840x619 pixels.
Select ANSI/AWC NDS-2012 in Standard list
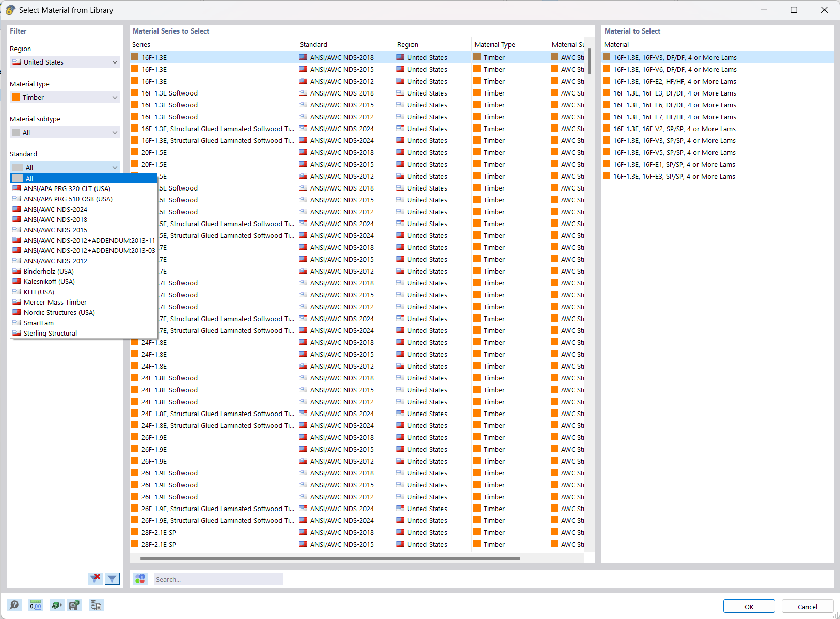[x=84, y=261]
